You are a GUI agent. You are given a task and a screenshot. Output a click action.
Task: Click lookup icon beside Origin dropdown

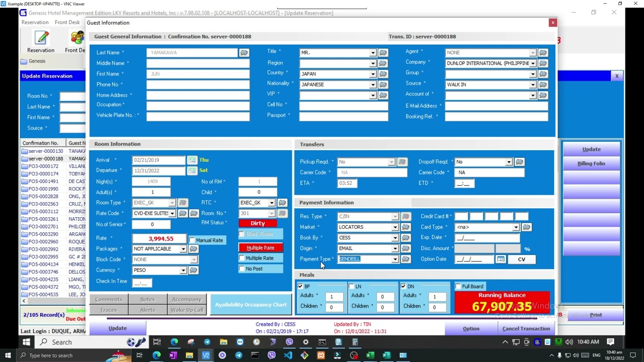(x=406, y=248)
